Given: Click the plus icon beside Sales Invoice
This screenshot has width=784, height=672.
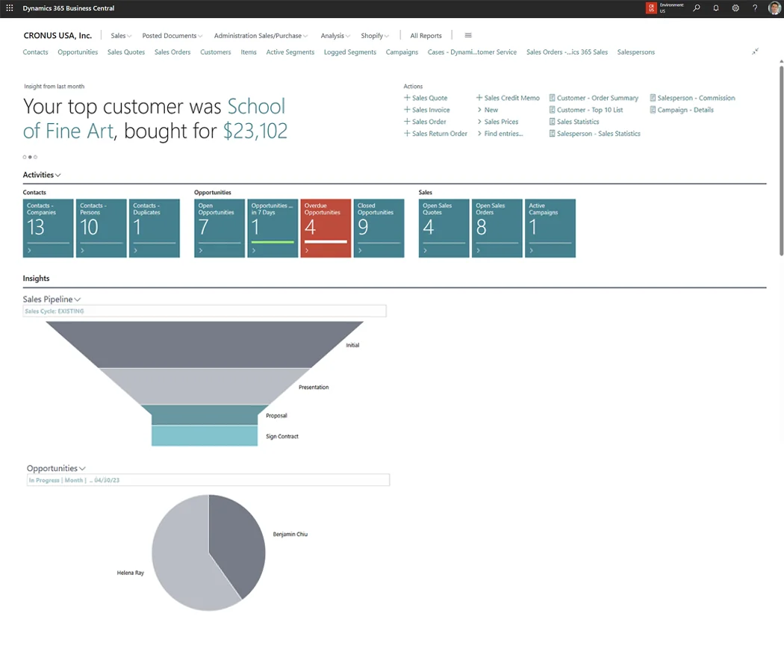Looking at the screenshot, I should click(407, 110).
